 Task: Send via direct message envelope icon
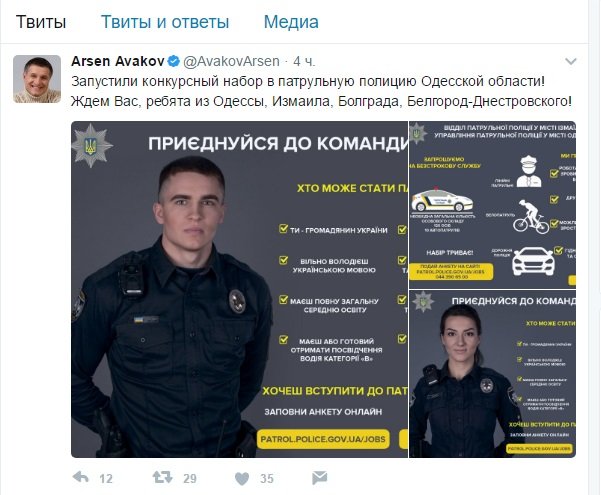click(320, 478)
